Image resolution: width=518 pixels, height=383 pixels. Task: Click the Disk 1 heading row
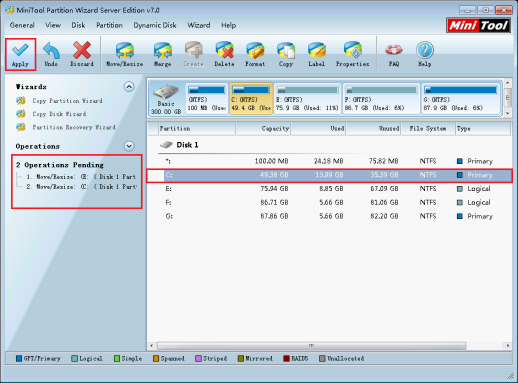coord(330,145)
